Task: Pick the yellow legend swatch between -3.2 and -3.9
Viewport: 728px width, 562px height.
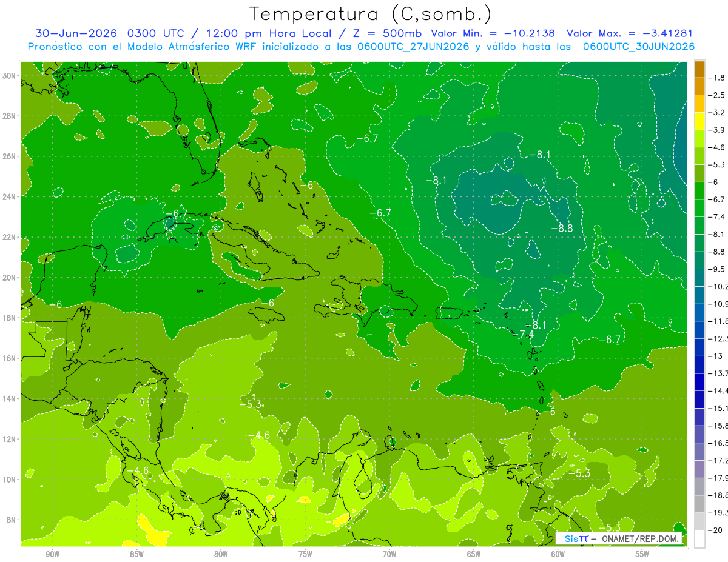Action: tap(699, 121)
